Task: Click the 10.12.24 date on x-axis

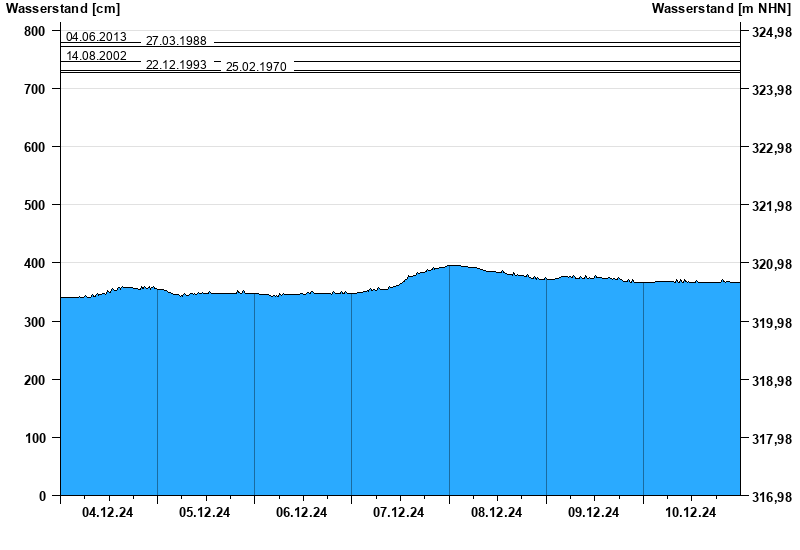Action: (691, 513)
